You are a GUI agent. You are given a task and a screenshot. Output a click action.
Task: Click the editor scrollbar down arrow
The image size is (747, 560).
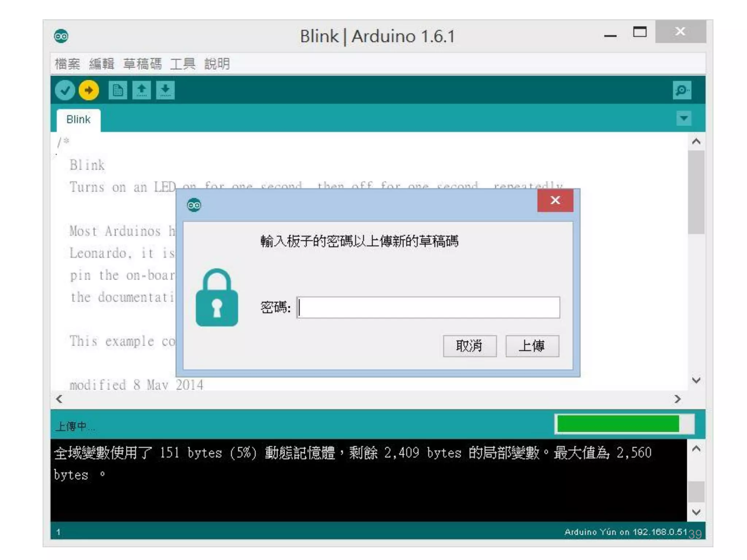pos(696,380)
